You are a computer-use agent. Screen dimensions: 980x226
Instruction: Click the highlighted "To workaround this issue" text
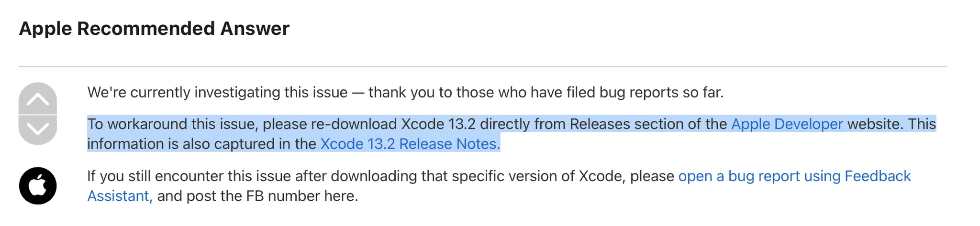pos(172,124)
